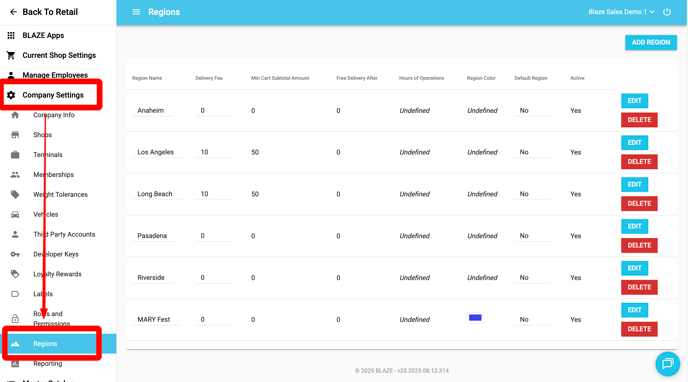
Task: Click the MARY Fest blue color swatch
Action: point(475,318)
